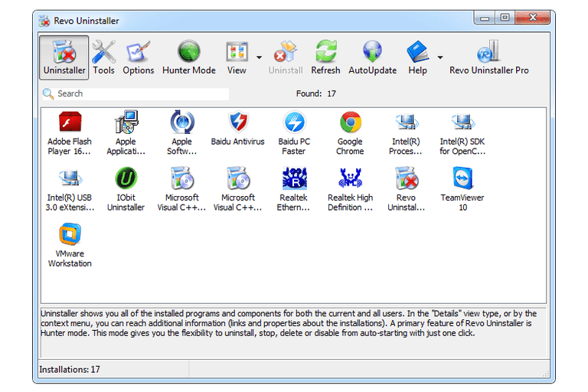Open Revo Uninstaller Pro from the toolbar
The height and width of the screenshot is (392, 588).
pyautogui.click(x=489, y=57)
